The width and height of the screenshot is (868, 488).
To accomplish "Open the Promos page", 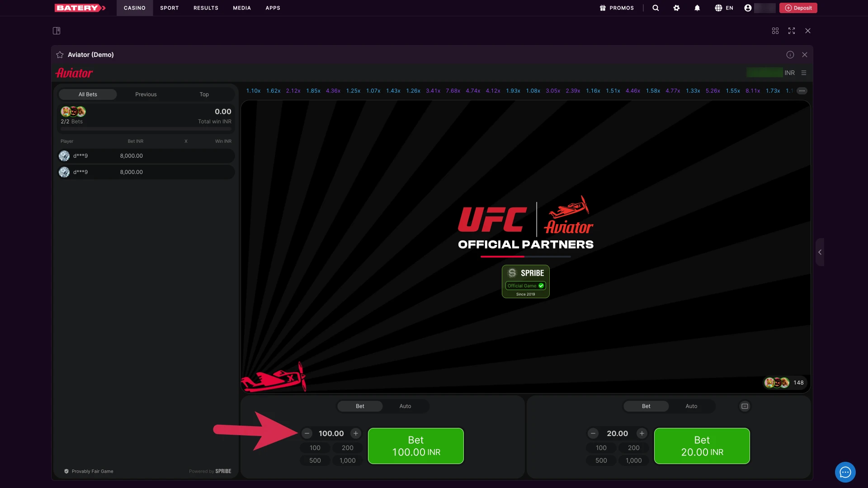I will pyautogui.click(x=617, y=8).
